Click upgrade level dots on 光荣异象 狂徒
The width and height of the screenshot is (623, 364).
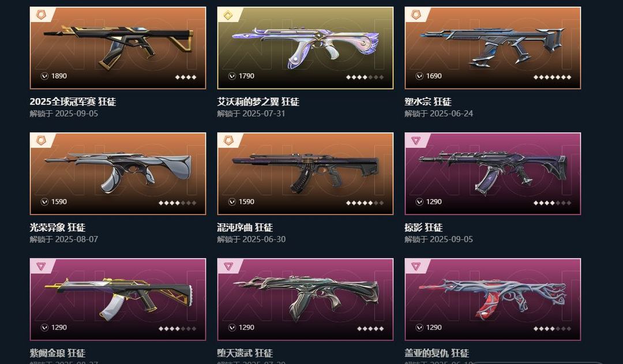tap(177, 202)
